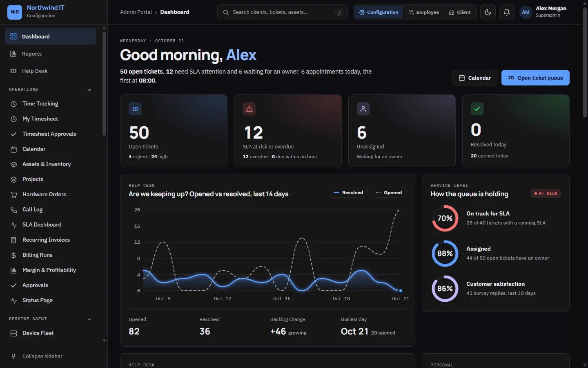
Task: Click the Assets & Inventory box icon
Action: click(x=13, y=164)
